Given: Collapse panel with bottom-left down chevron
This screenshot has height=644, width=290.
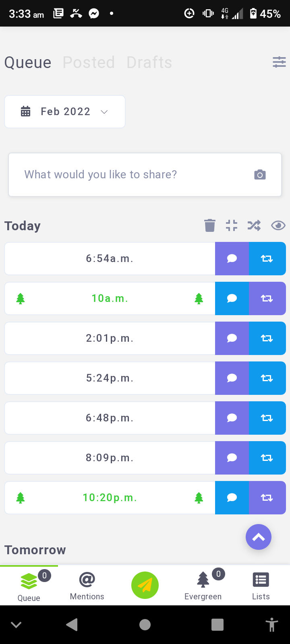Looking at the screenshot, I should (16, 625).
